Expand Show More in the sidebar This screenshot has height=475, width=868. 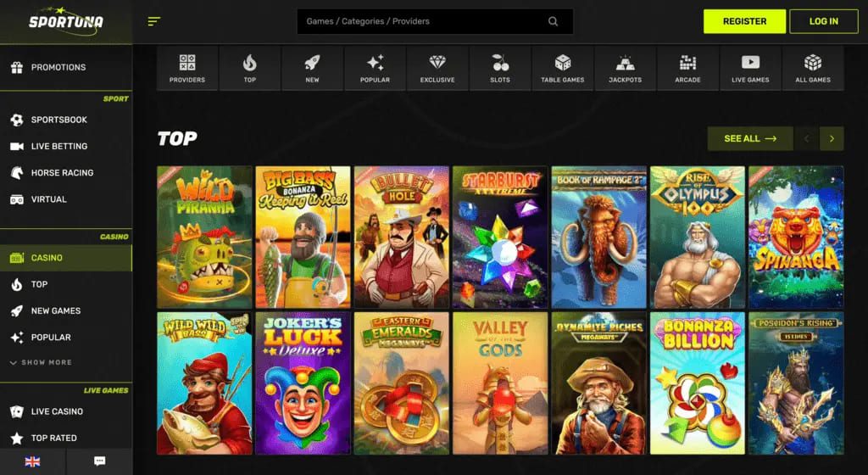click(x=42, y=363)
